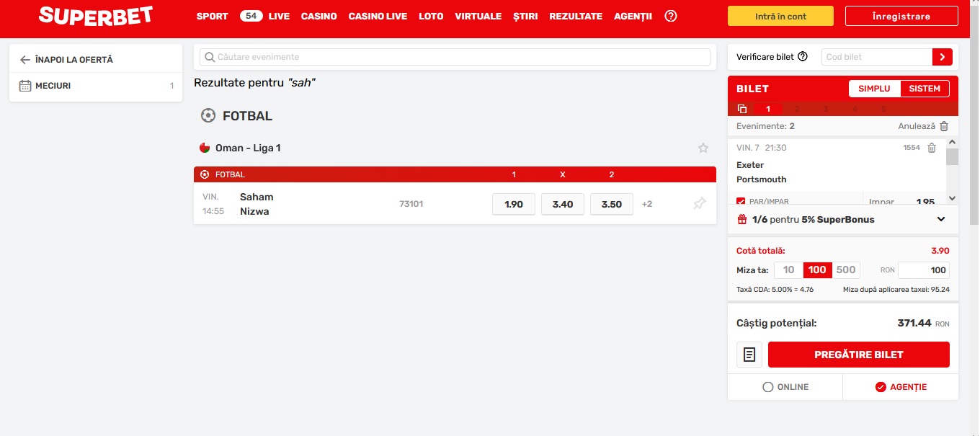The width and height of the screenshot is (980, 436).
Task: Click the info icon beside Verificare bilet
Action: [x=803, y=57]
